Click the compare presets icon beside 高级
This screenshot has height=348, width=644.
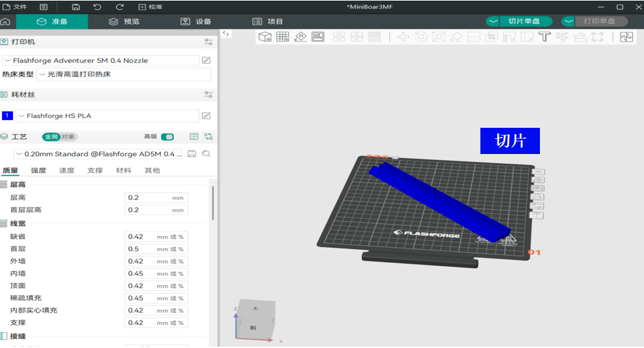[208, 136]
